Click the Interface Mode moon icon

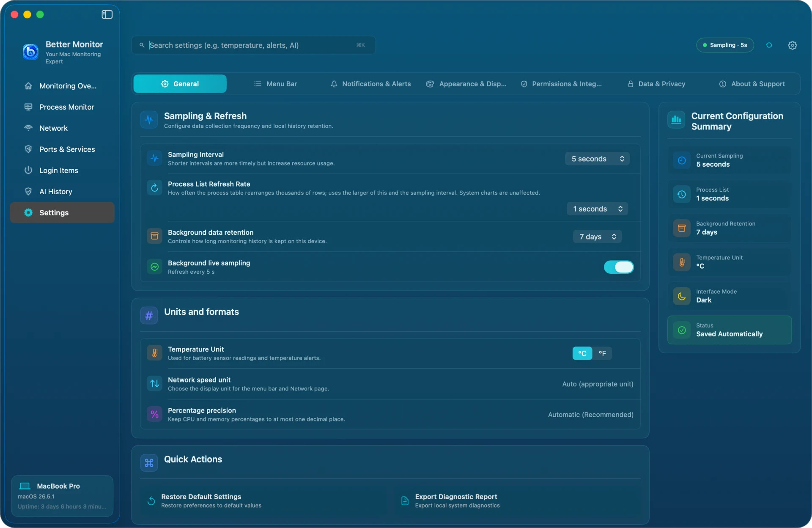(x=682, y=296)
